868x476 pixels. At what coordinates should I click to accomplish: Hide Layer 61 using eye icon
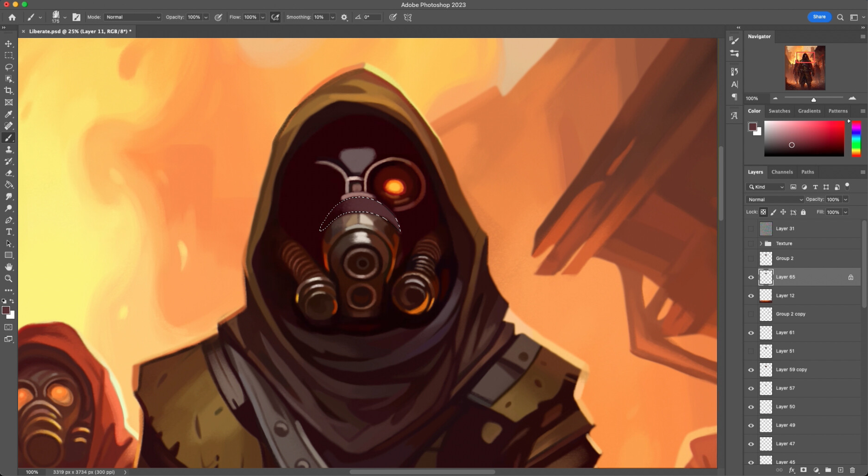tap(751, 333)
